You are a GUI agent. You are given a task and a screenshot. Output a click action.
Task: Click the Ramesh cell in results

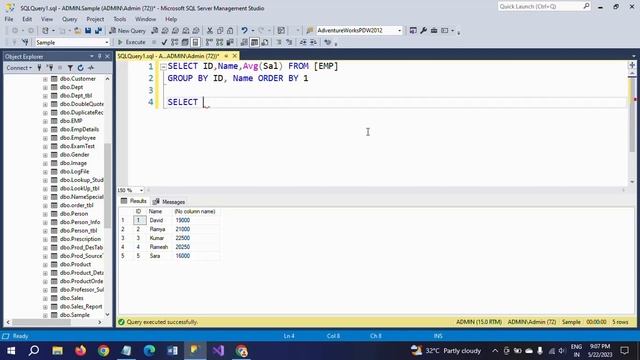[x=159, y=247]
